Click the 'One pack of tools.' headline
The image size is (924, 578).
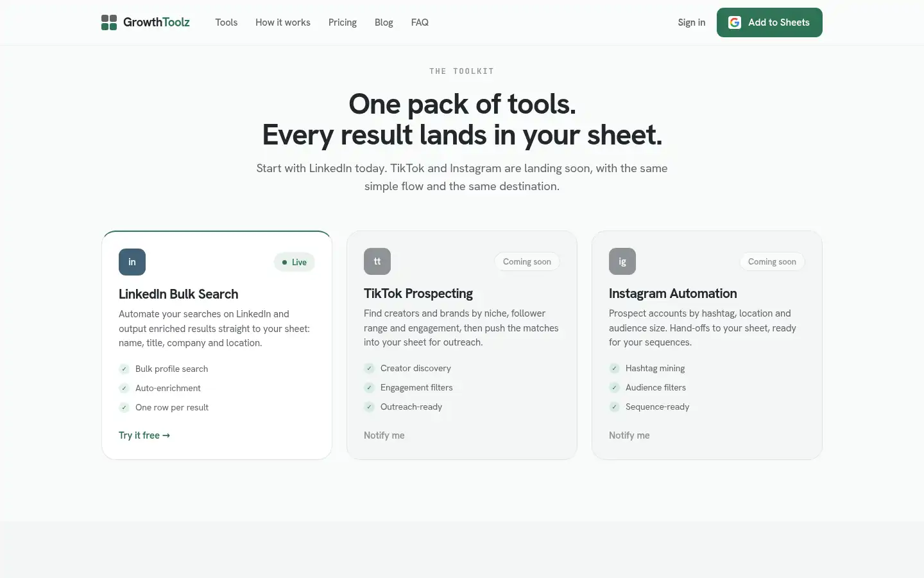point(462,104)
